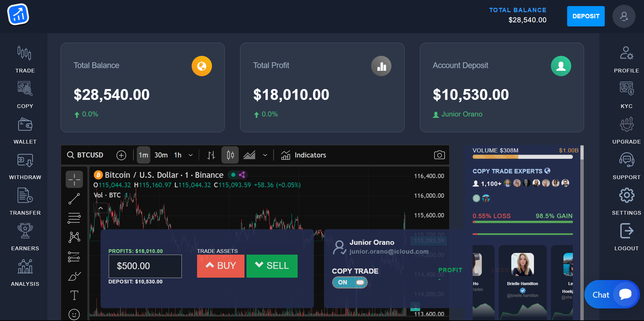Take a chart snapshot with the camera icon

coord(439,155)
